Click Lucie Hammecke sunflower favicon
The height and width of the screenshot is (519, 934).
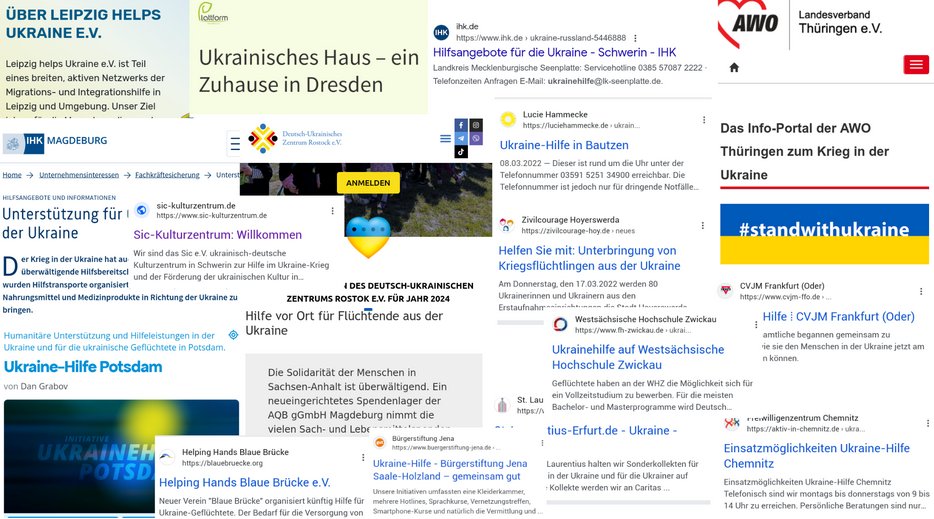508,119
